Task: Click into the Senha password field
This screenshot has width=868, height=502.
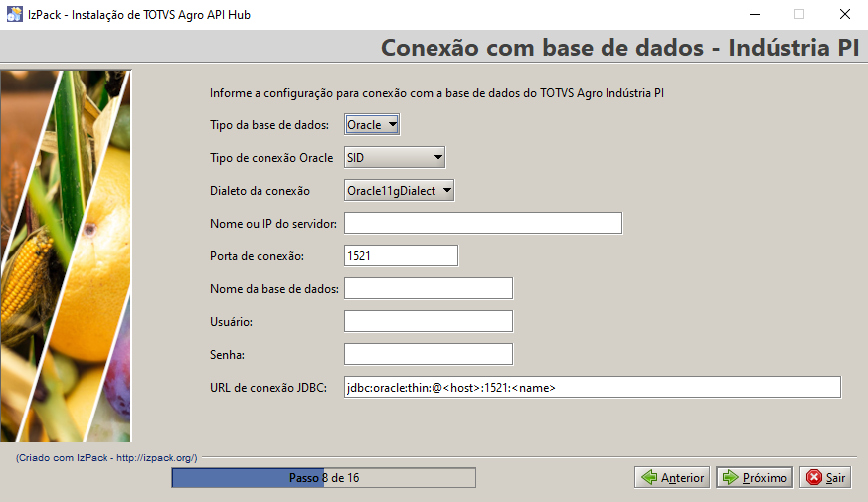Action: pyautogui.click(x=428, y=354)
